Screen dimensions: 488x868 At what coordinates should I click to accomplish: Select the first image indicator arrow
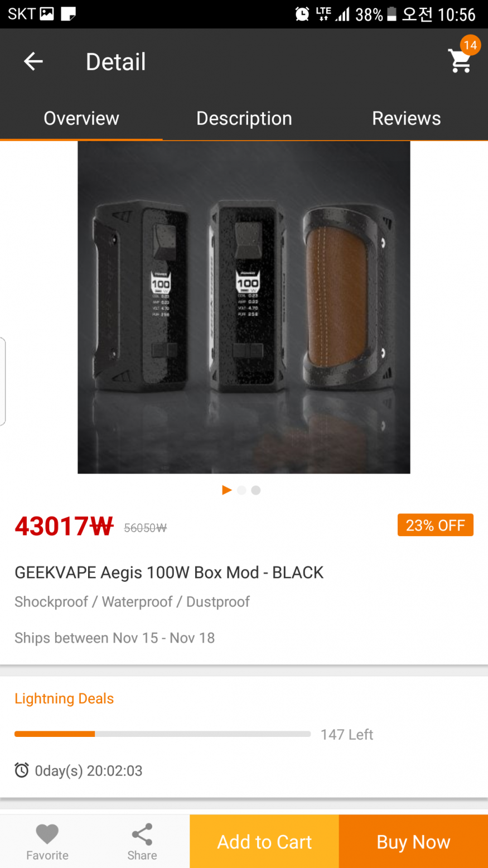[226, 490]
